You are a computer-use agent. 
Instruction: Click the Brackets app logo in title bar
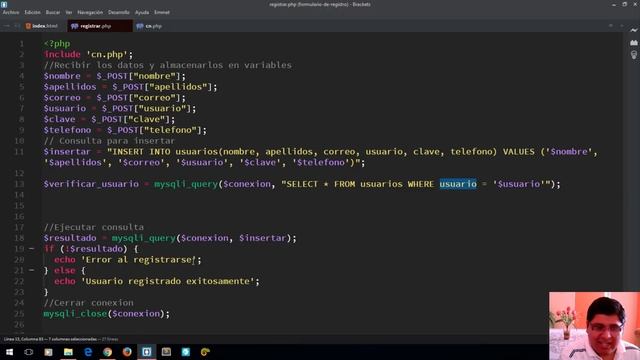point(4,4)
